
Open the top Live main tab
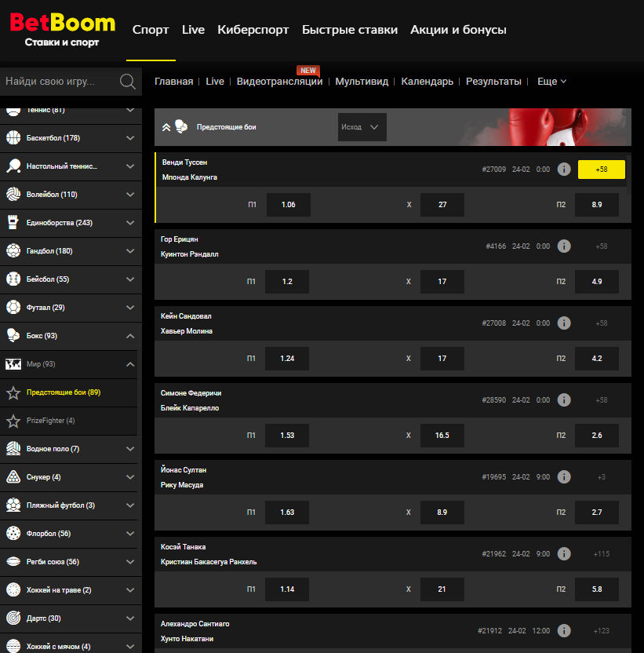pos(193,30)
